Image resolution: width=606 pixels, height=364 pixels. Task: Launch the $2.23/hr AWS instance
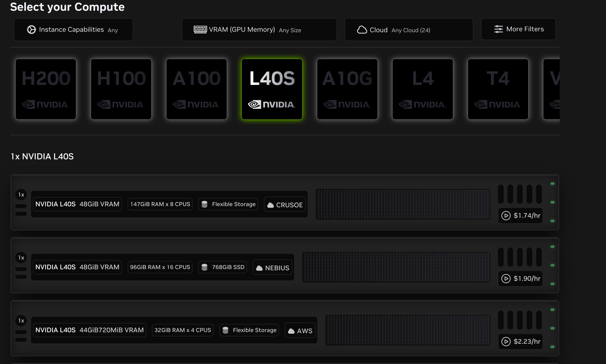[520, 341]
